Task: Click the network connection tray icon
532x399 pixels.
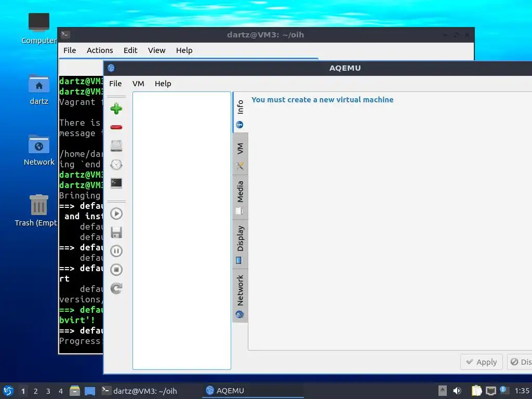Action: [x=490, y=391]
